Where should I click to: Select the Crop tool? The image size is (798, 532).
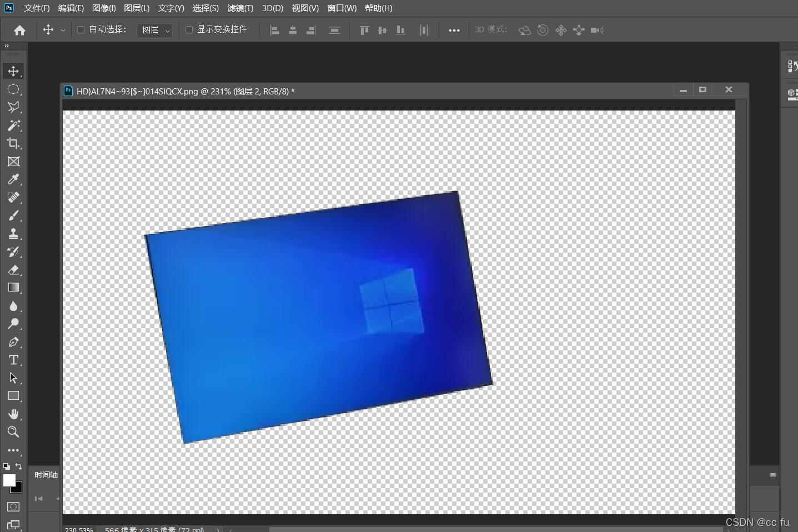[x=13, y=143]
